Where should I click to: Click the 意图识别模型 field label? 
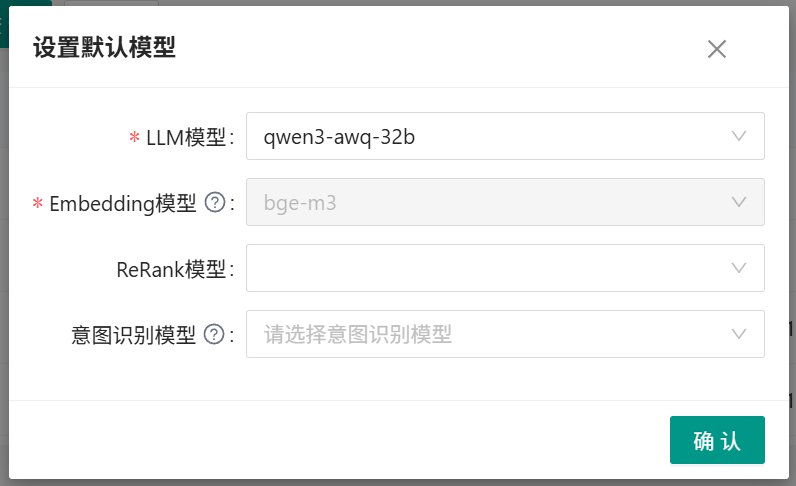[x=134, y=335]
